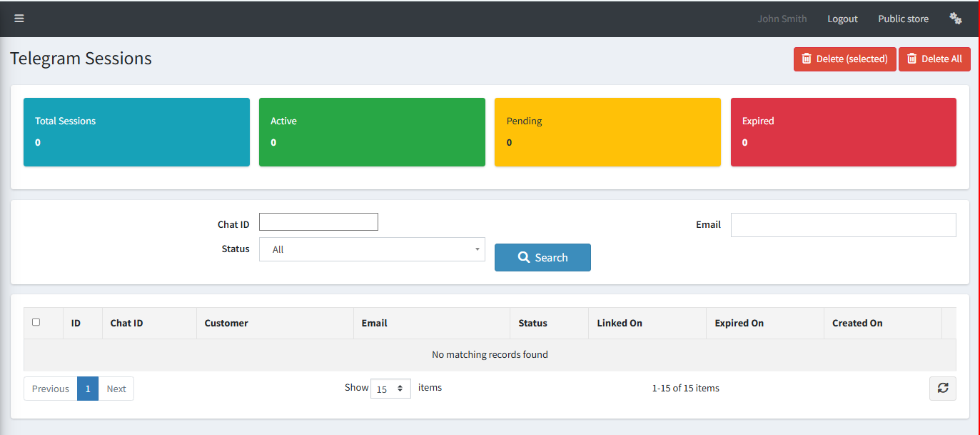Open the hamburger sidebar menu
Image resolution: width=980 pixels, height=435 pixels.
pos(19,19)
